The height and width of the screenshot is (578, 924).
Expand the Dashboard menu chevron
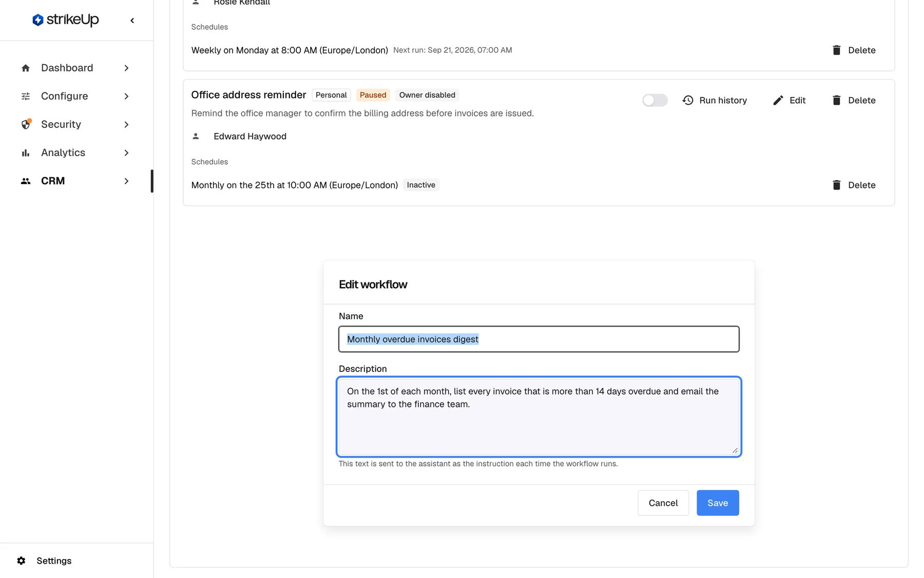tap(126, 68)
